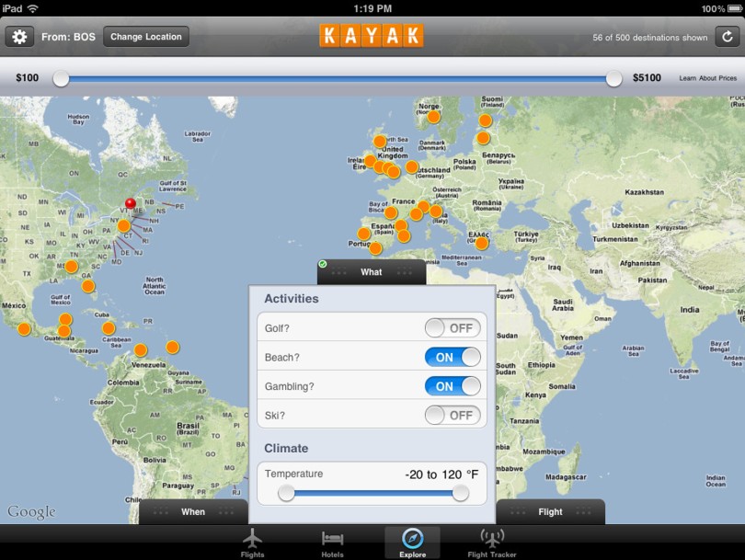Open Learn About Prices link
745x560 pixels.
(x=708, y=78)
